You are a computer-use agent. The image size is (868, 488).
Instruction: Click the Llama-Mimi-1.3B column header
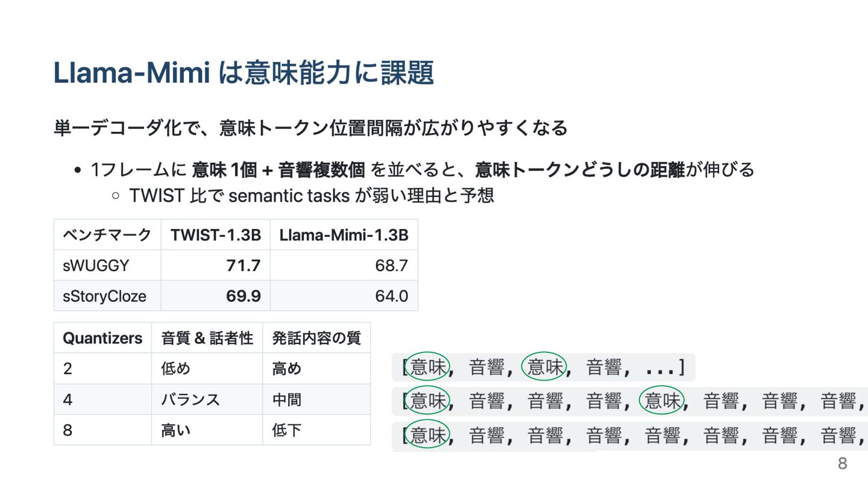[344, 235]
